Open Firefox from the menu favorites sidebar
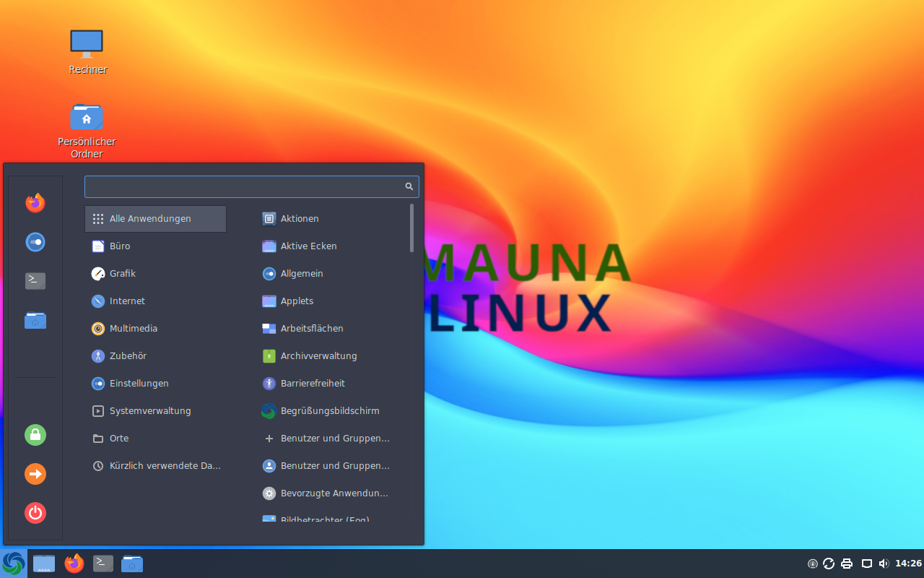The width and height of the screenshot is (924, 578). [35, 203]
